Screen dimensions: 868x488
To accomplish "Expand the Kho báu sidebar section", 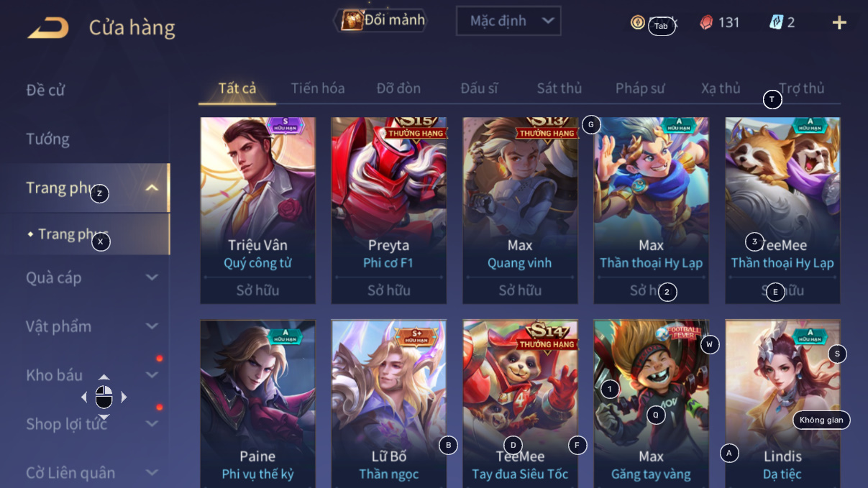I will 152,375.
